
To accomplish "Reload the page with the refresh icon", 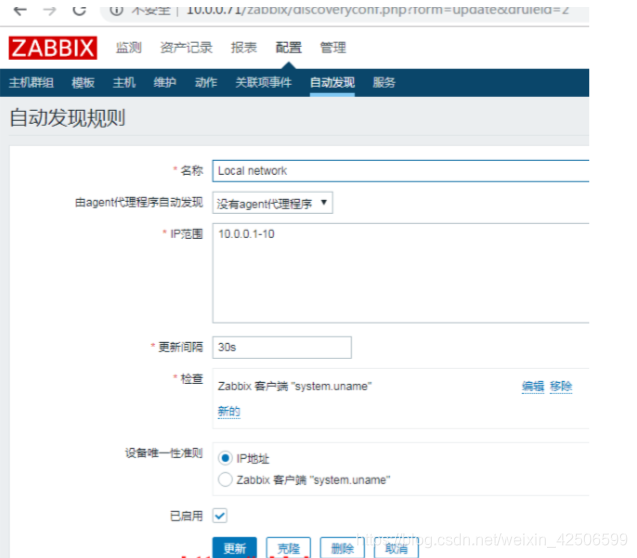I will (x=79, y=10).
